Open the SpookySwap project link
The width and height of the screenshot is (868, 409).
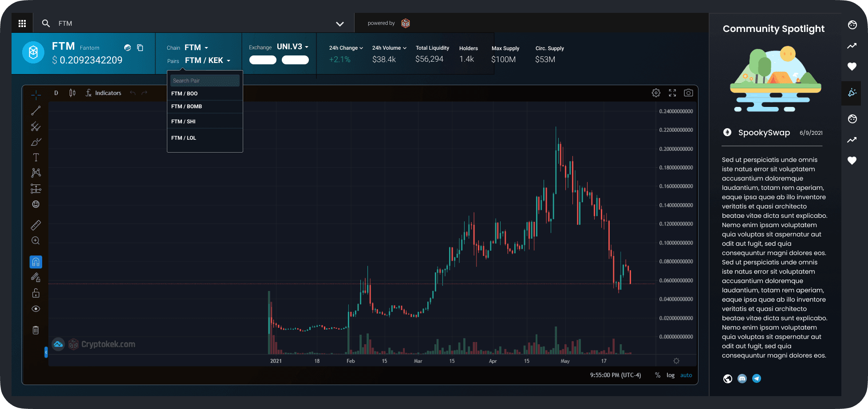764,133
